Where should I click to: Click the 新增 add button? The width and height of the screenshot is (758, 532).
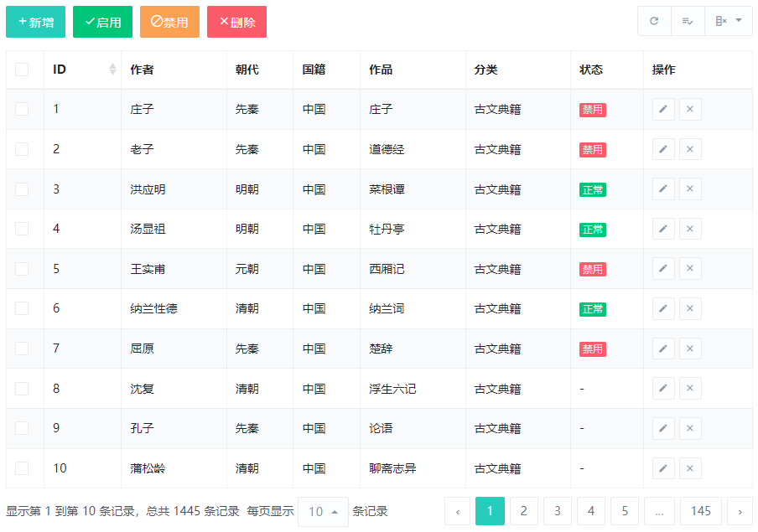click(36, 22)
